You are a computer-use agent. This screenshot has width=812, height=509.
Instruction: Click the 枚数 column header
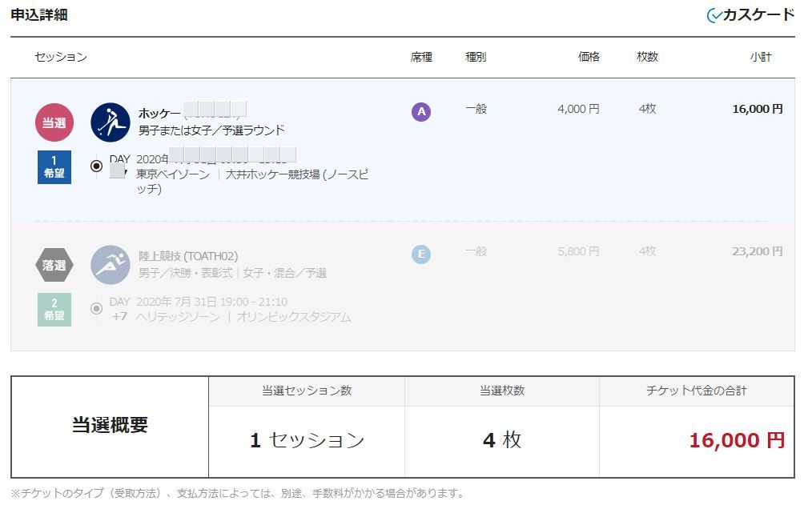tap(647, 57)
